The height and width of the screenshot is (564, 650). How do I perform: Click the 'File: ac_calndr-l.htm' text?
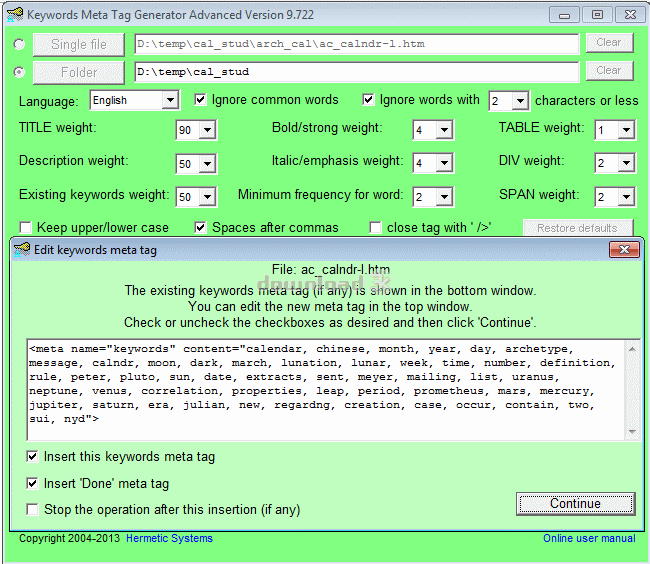pos(331,270)
